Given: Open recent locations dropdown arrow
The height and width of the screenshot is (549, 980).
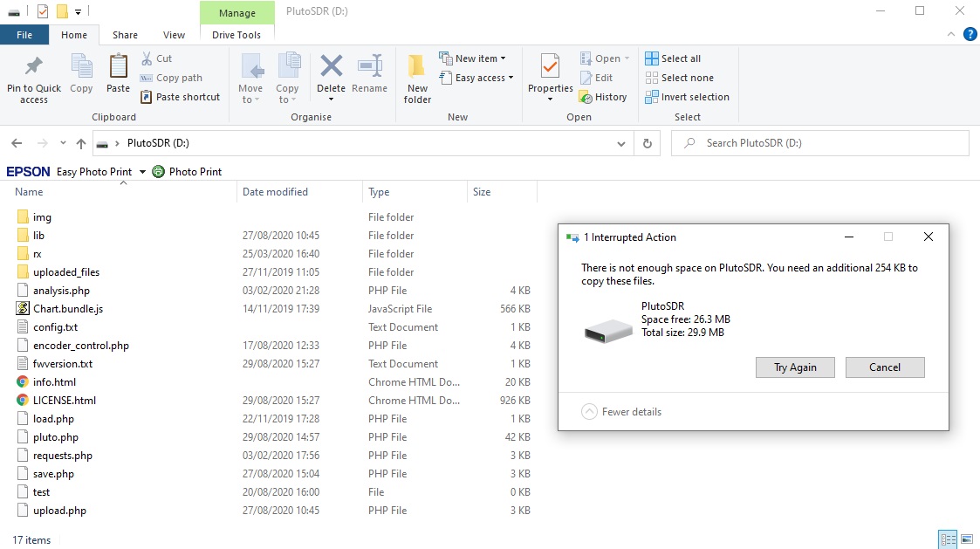Looking at the screenshot, I should (63, 143).
